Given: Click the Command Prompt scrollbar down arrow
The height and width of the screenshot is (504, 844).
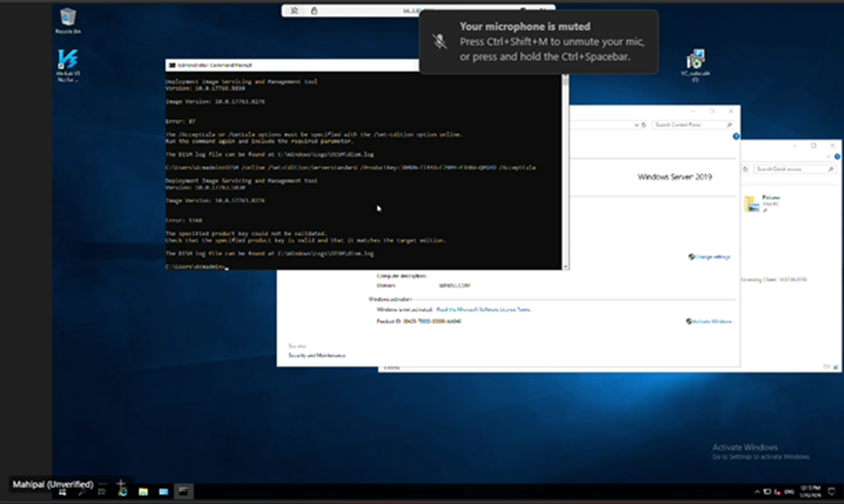Looking at the screenshot, I should [x=566, y=266].
